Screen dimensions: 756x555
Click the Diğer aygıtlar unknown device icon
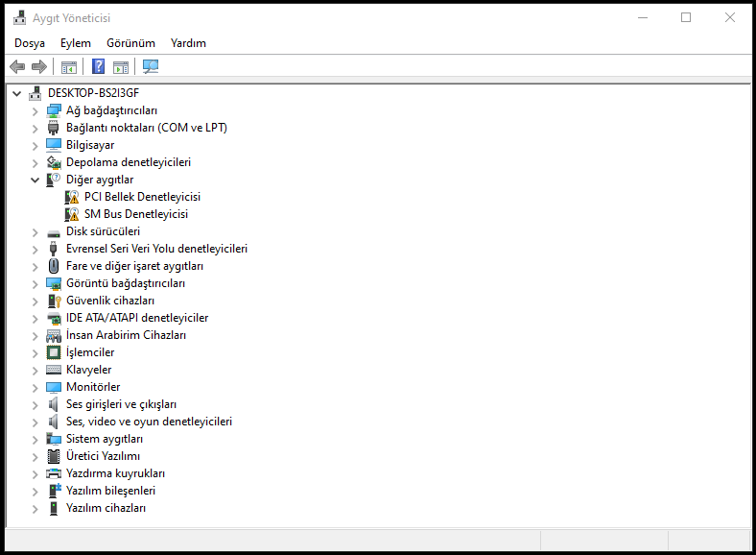(54, 180)
